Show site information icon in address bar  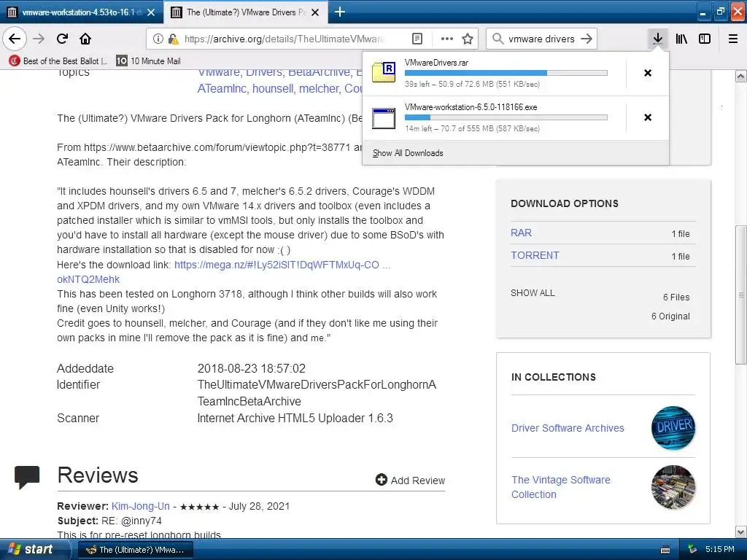pyautogui.click(x=158, y=39)
